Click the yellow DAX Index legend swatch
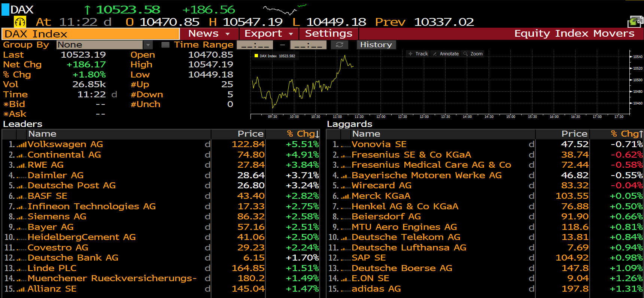The width and height of the screenshot is (644, 298). point(256,56)
